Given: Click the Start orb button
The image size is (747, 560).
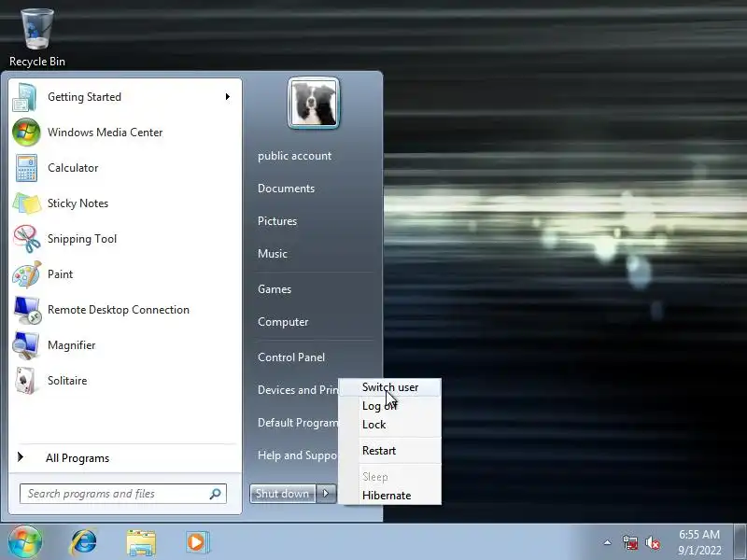Looking at the screenshot, I should pos(25,542).
